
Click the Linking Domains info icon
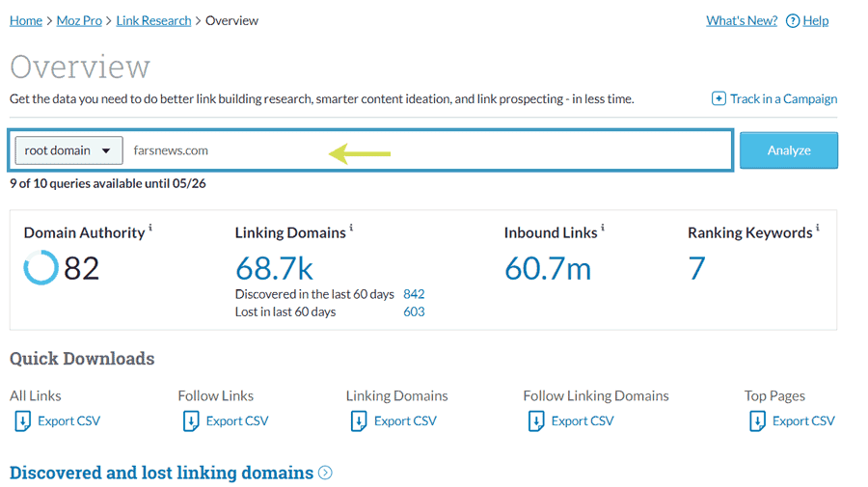tap(351, 227)
